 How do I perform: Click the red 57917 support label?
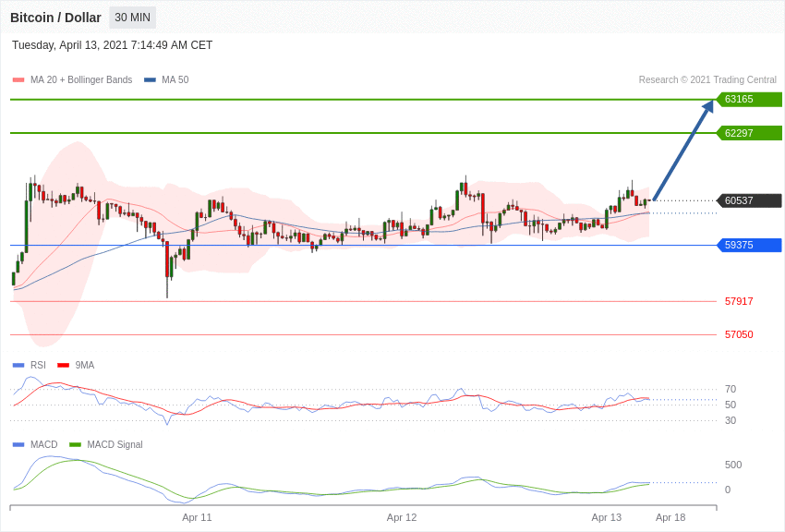coord(739,301)
